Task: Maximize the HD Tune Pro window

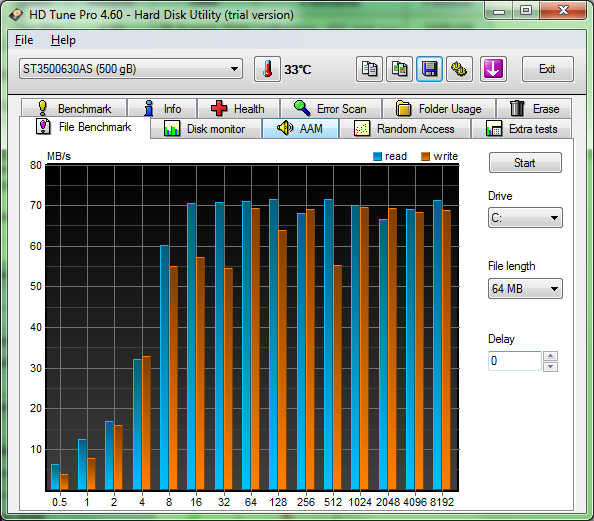Action: 526,11
